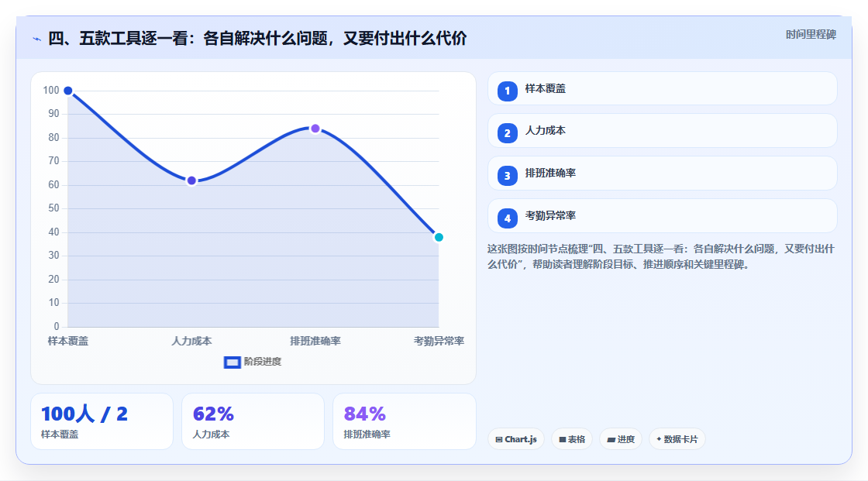The height and width of the screenshot is (481, 868).
Task: Click the 表格 tag chip
Action: (x=572, y=439)
